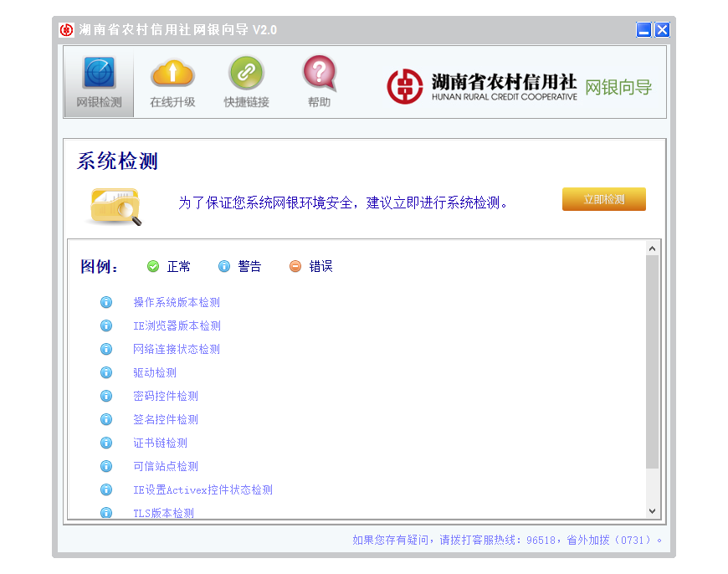
Task: Click the info icon beside 操作系统版本检测
Action: pos(106,302)
